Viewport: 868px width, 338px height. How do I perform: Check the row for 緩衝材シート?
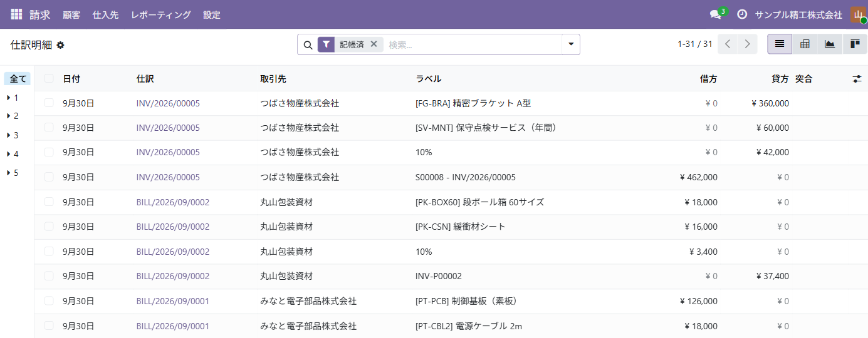[49, 226]
